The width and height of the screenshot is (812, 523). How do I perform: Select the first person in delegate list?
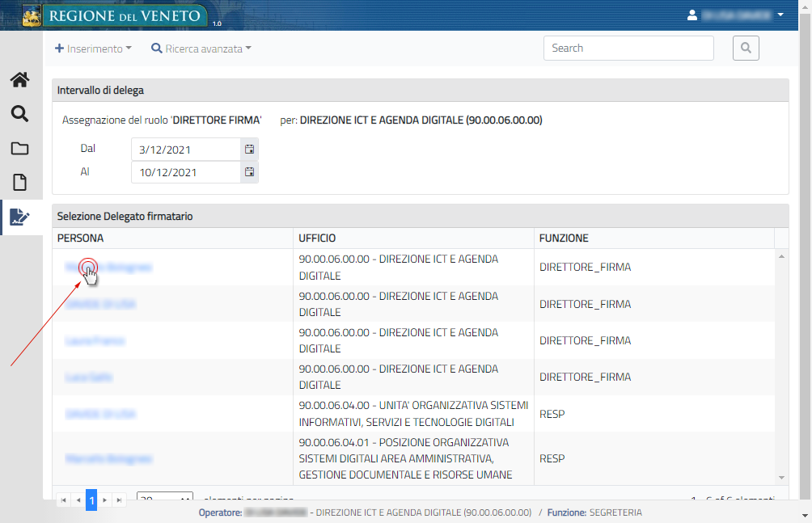click(x=108, y=268)
